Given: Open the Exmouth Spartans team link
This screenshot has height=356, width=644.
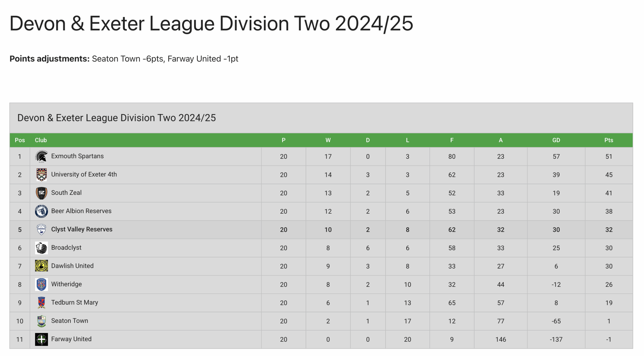Looking at the screenshot, I should click(x=77, y=156).
